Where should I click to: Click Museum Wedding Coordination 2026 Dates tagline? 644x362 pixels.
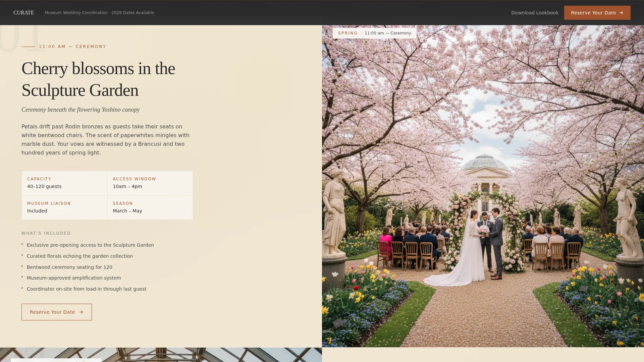99,13
